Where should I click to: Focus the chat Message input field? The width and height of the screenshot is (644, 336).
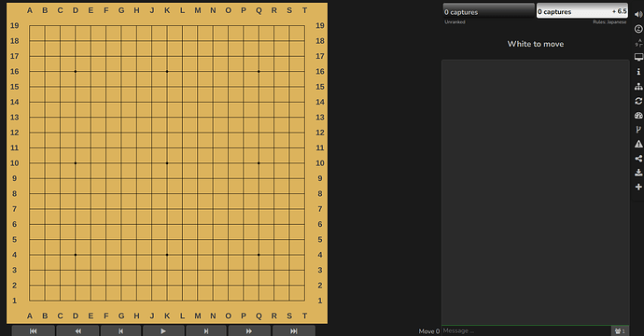[526, 330]
